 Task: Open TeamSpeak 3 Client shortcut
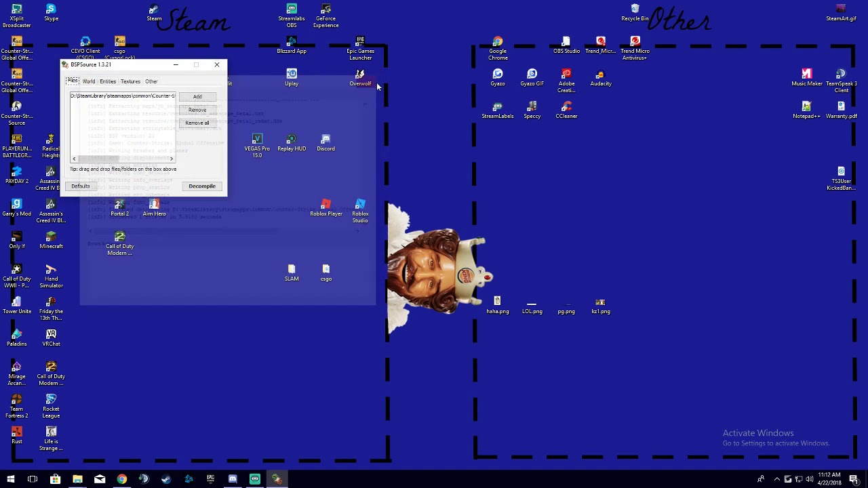(841, 81)
